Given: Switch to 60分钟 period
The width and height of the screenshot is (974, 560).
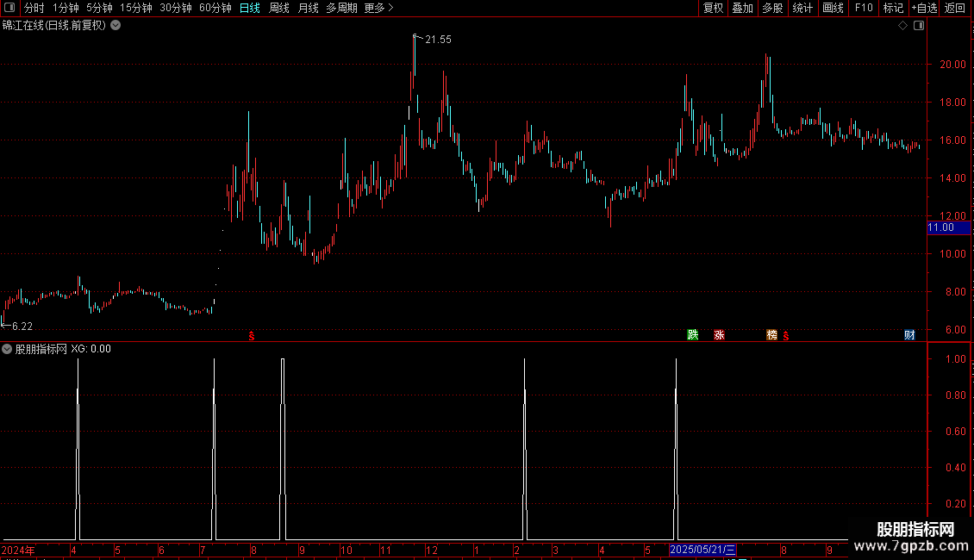Looking at the screenshot, I should (x=215, y=8).
